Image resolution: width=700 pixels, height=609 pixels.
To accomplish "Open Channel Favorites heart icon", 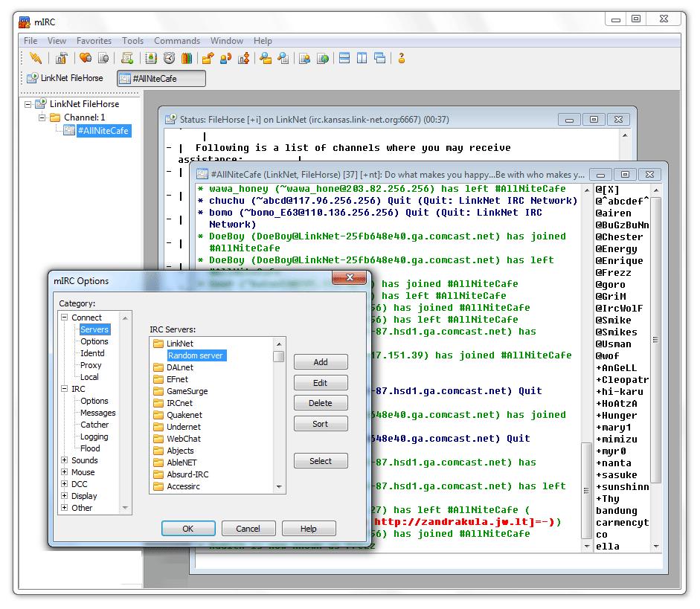I will pyautogui.click(x=86, y=58).
